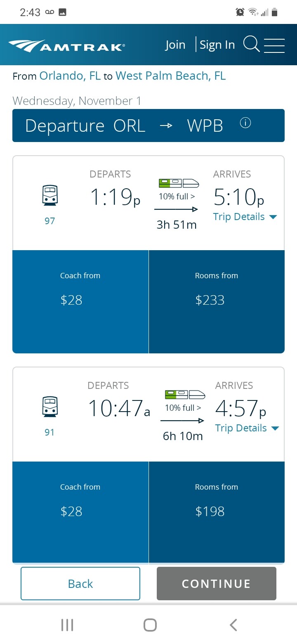
Task: Open Android recent apps
Action: pyautogui.click(x=67, y=625)
